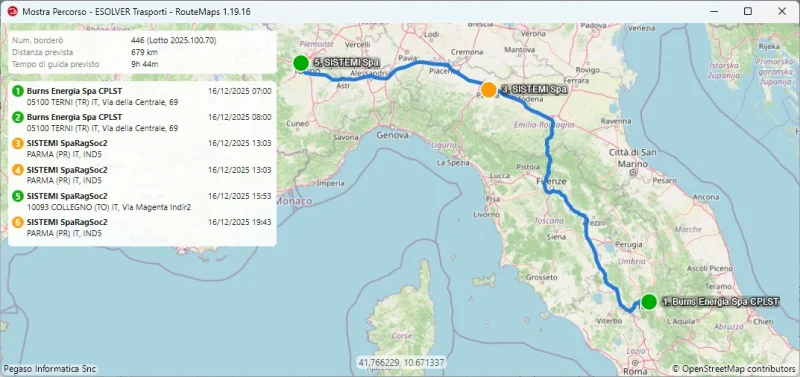Click stop time 16/12/2025 07:00
The width and height of the screenshot is (800, 377).
(240, 91)
